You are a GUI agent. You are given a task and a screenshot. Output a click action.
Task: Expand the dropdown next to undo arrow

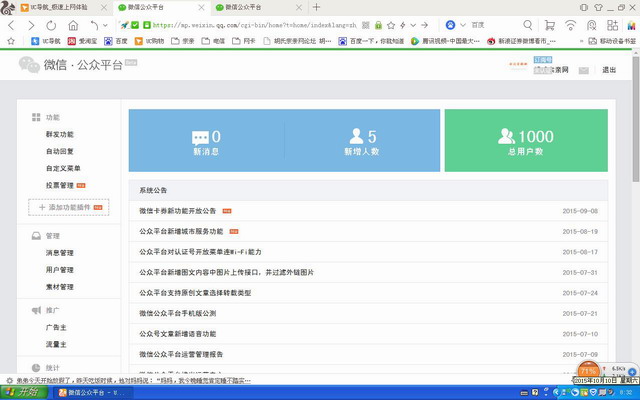105,25
